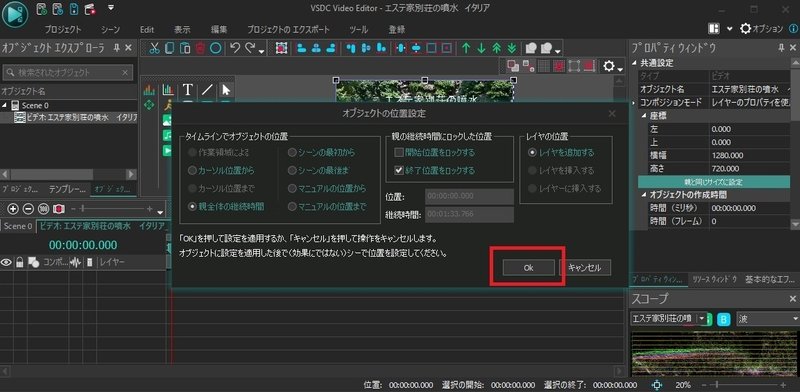Click the green double-up bring to front arrow
Screen dimensions: 800x392
(496, 48)
